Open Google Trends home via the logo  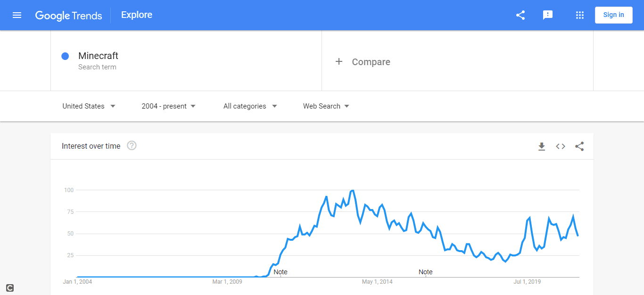point(68,15)
